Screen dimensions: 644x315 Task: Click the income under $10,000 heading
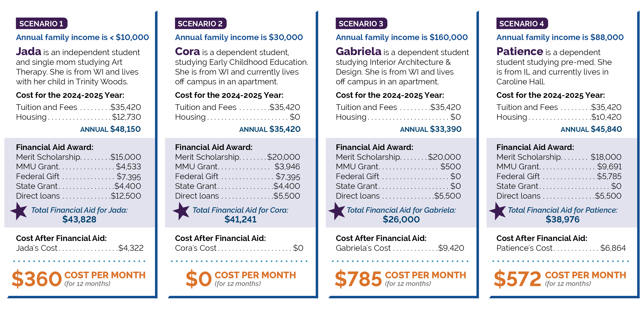tap(82, 37)
